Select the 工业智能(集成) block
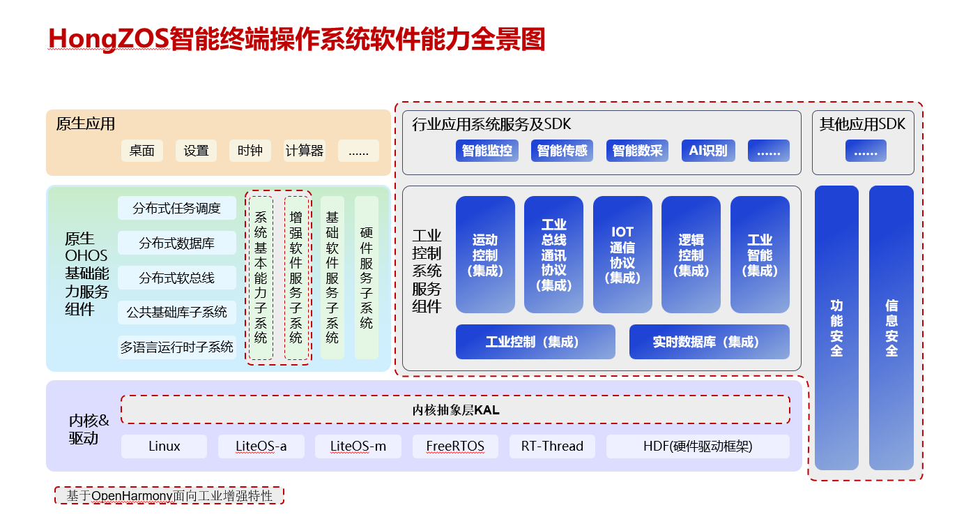Screen dimensions: 980x526 [760, 255]
